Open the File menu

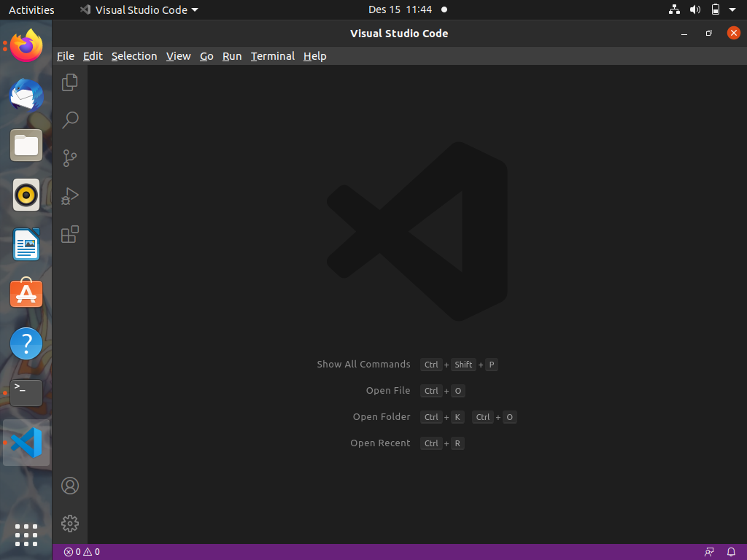pos(66,56)
